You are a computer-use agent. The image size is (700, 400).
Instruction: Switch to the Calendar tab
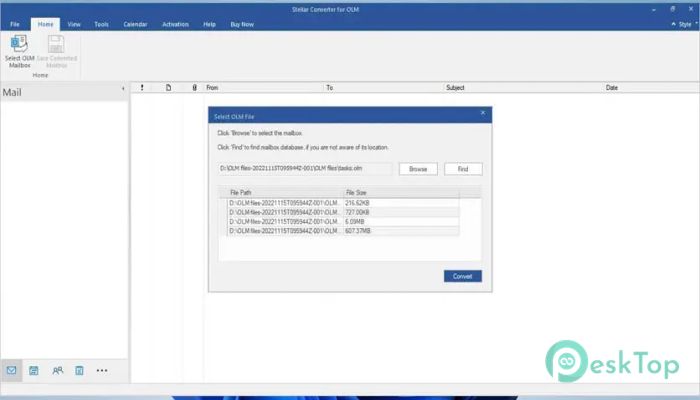point(135,24)
